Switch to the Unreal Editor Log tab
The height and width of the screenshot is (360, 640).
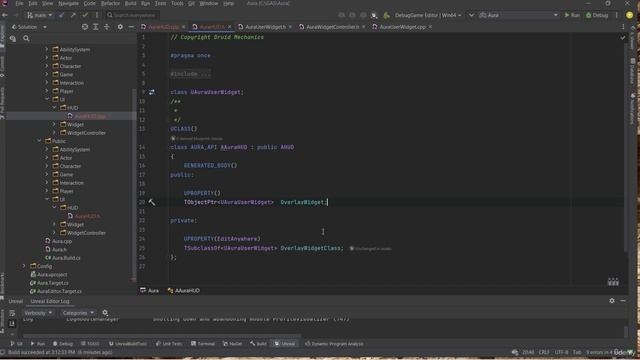point(50,301)
